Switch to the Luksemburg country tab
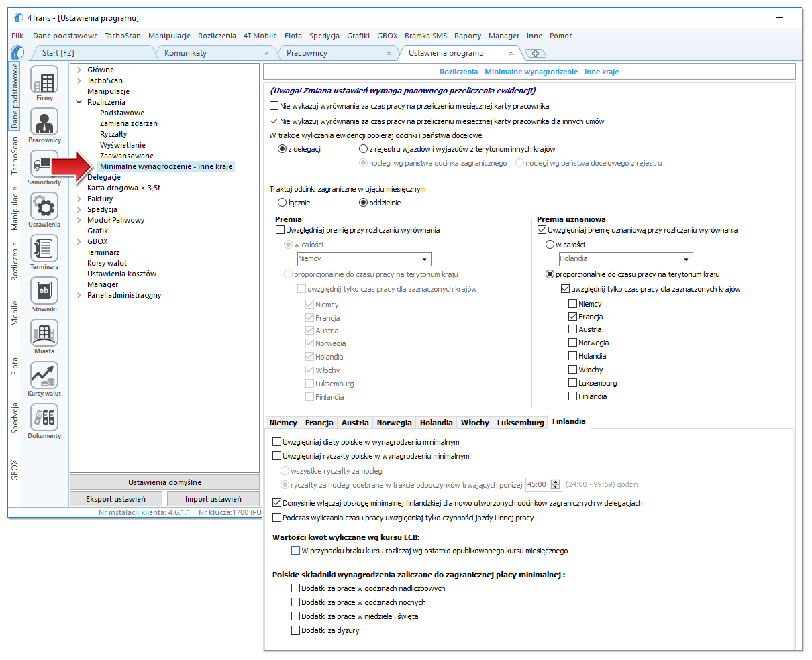This screenshot has width=812, height=660. pos(520,423)
